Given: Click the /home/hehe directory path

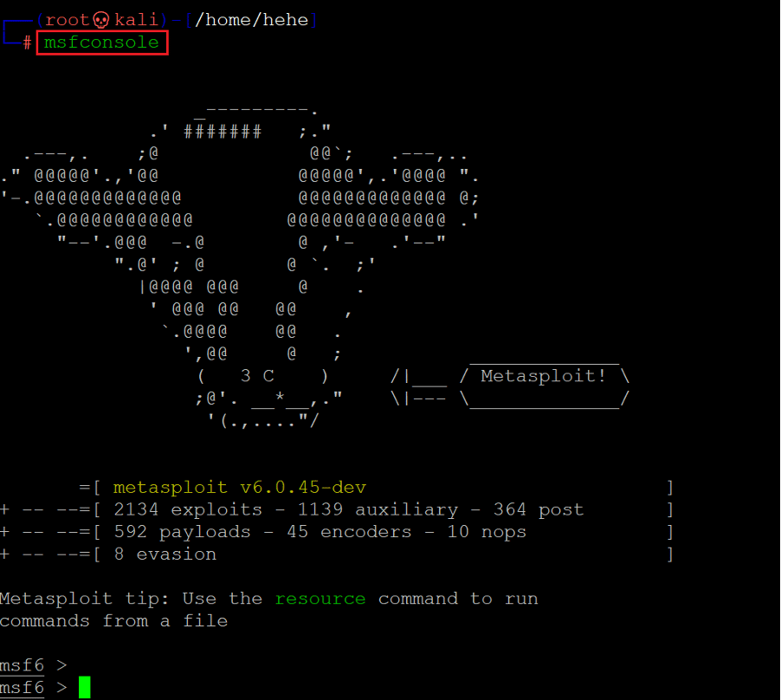Looking at the screenshot, I should coord(252,20).
